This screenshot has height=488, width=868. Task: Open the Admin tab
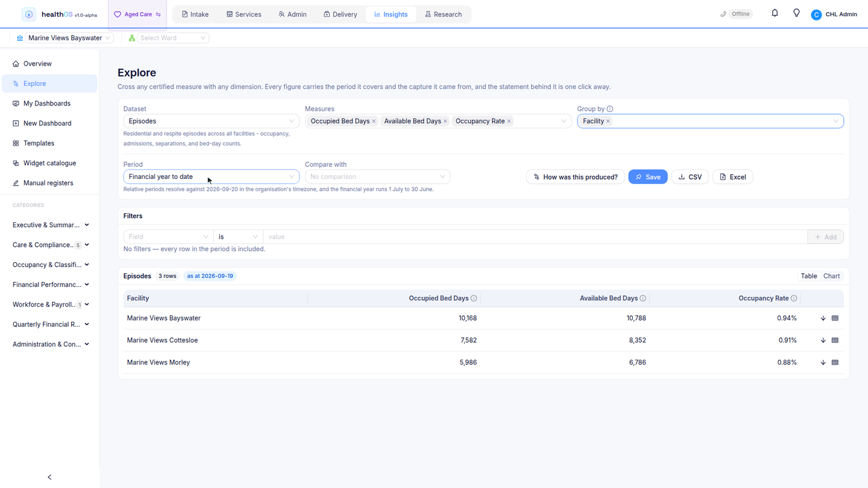point(292,14)
